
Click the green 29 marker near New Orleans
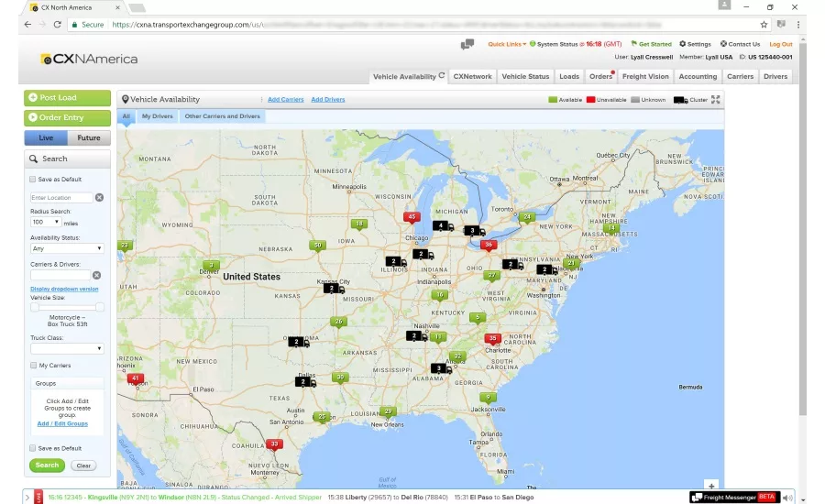click(389, 412)
